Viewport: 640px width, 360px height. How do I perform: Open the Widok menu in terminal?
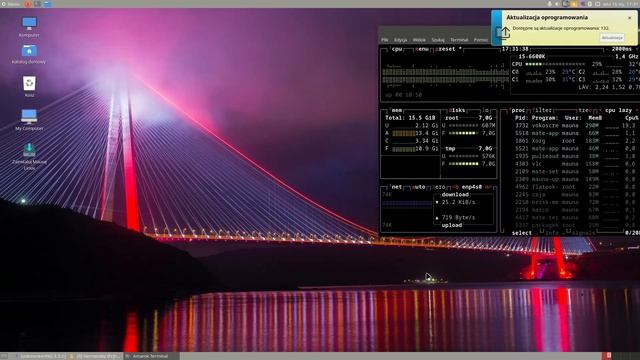(419, 40)
